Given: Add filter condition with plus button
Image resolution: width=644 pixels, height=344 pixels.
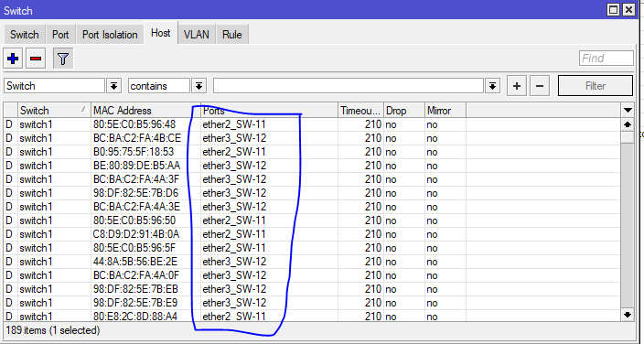Looking at the screenshot, I should [x=517, y=86].
